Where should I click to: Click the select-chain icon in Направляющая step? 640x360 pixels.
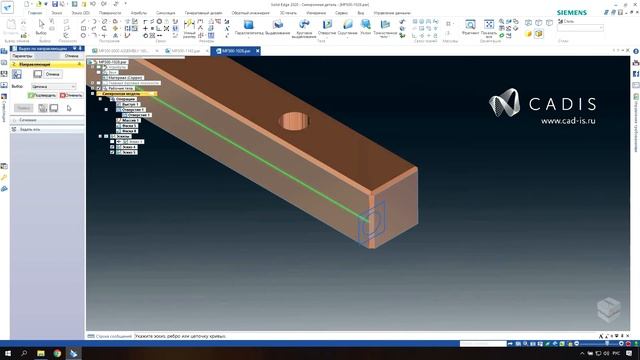point(17,74)
